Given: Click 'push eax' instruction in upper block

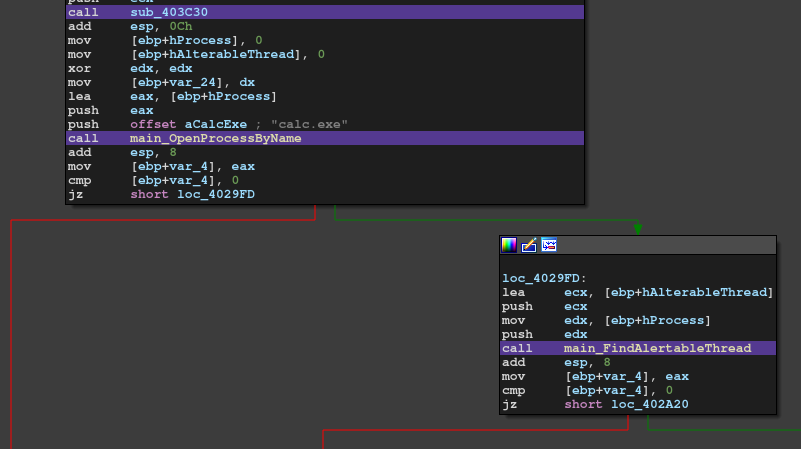Looking at the screenshot, I should coord(110,111).
